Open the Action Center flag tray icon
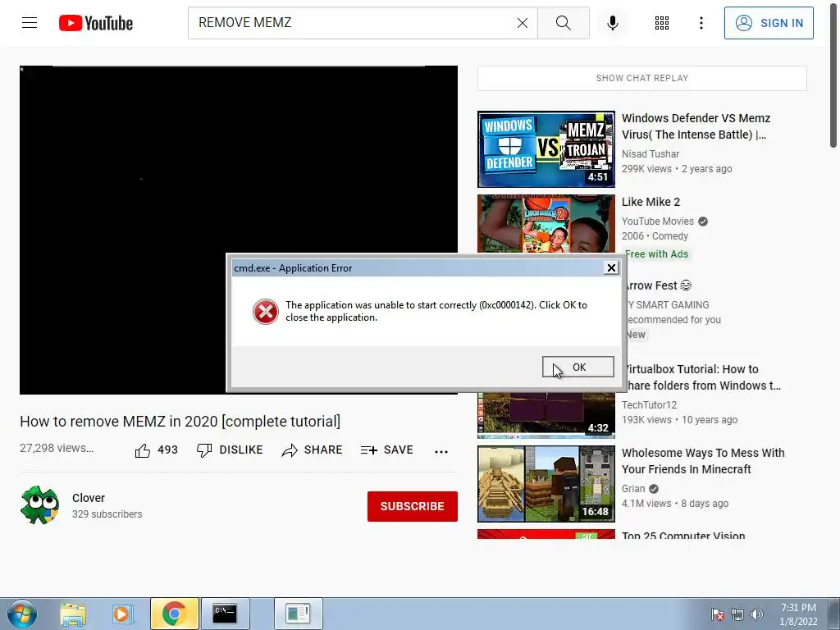The height and width of the screenshot is (630, 840). (x=718, y=614)
